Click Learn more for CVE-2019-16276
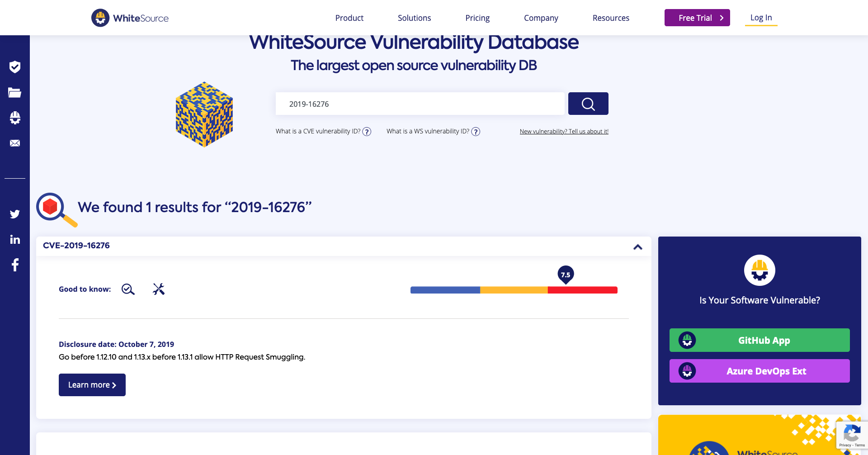The width and height of the screenshot is (868, 455). pos(92,385)
